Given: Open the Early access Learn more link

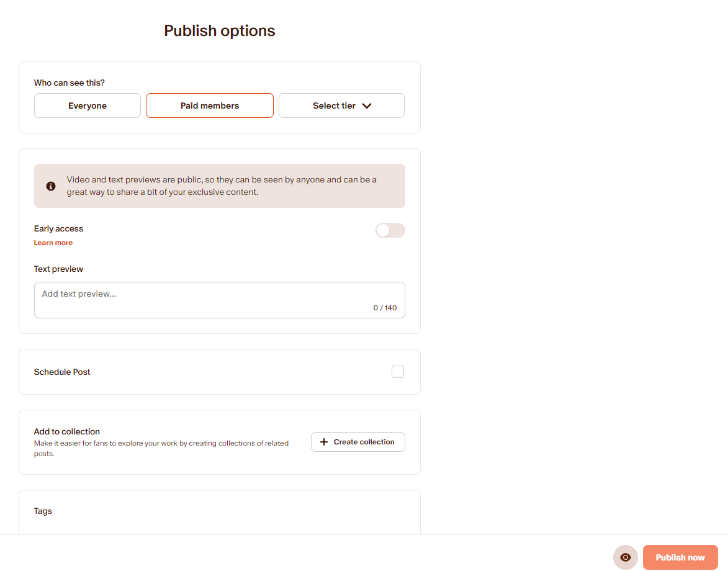Looking at the screenshot, I should coord(53,243).
